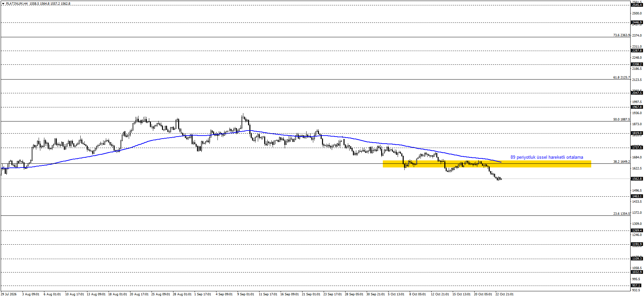Click the '30 Sep 21:01' time axis label
Viewport: 644px width, 298px height.
(x=376, y=294)
